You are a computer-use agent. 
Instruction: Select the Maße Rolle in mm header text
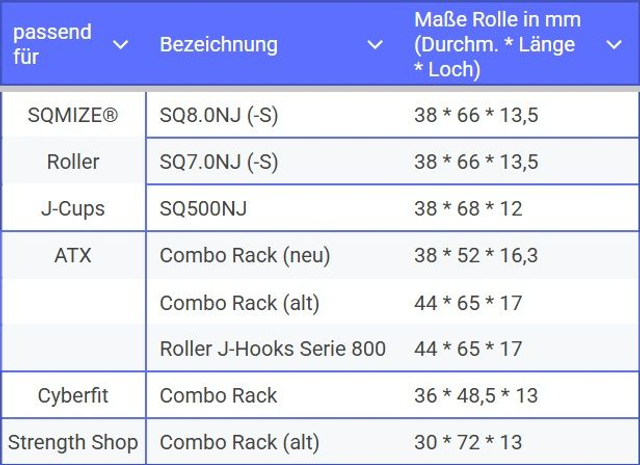[497, 45]
